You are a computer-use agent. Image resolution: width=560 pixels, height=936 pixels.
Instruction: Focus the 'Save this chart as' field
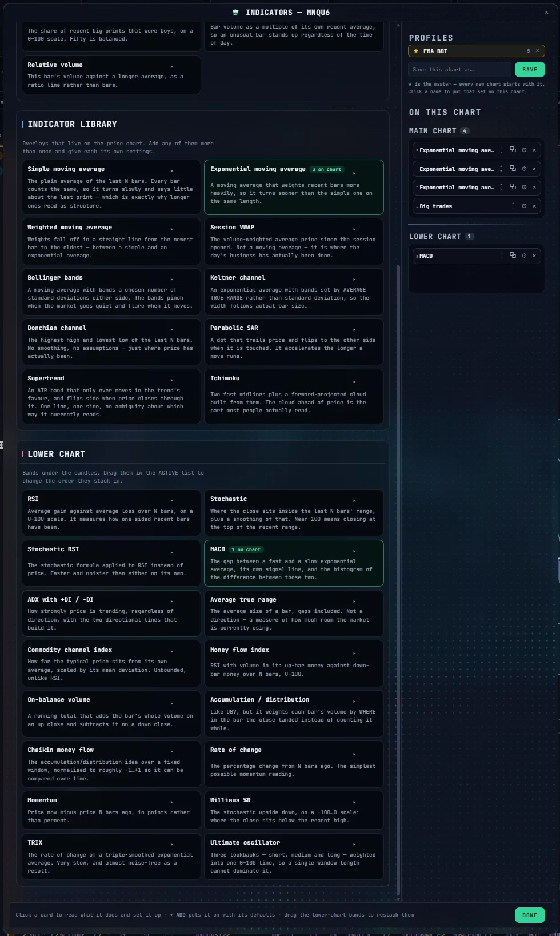[459, 70]
